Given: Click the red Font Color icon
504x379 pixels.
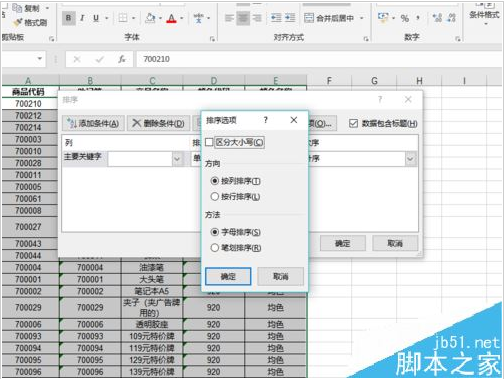Looking at the screenshot, I should point(171,18).
